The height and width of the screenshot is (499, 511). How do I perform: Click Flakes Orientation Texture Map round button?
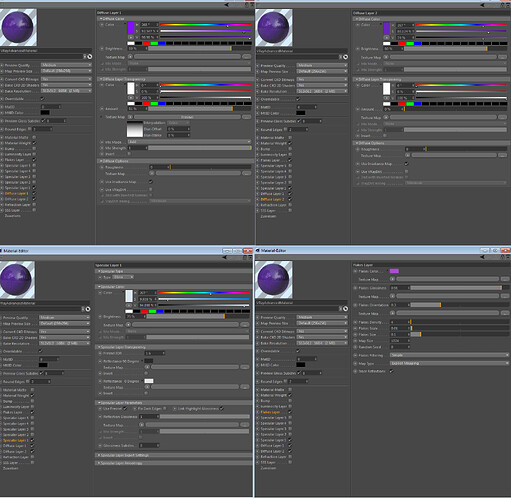coord(392,313)
